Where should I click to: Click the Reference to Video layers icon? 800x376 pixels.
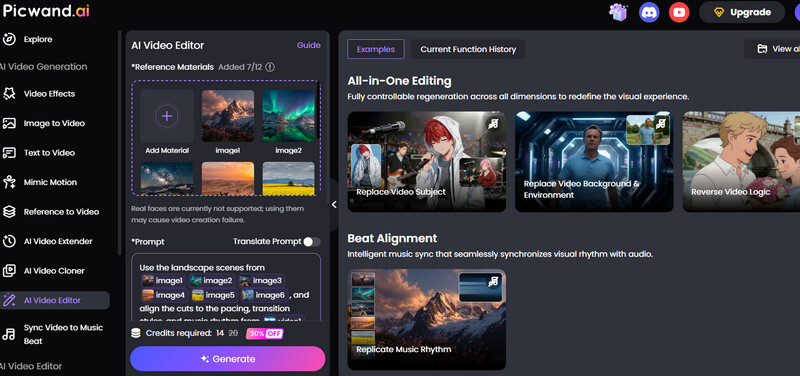[9, 212]
